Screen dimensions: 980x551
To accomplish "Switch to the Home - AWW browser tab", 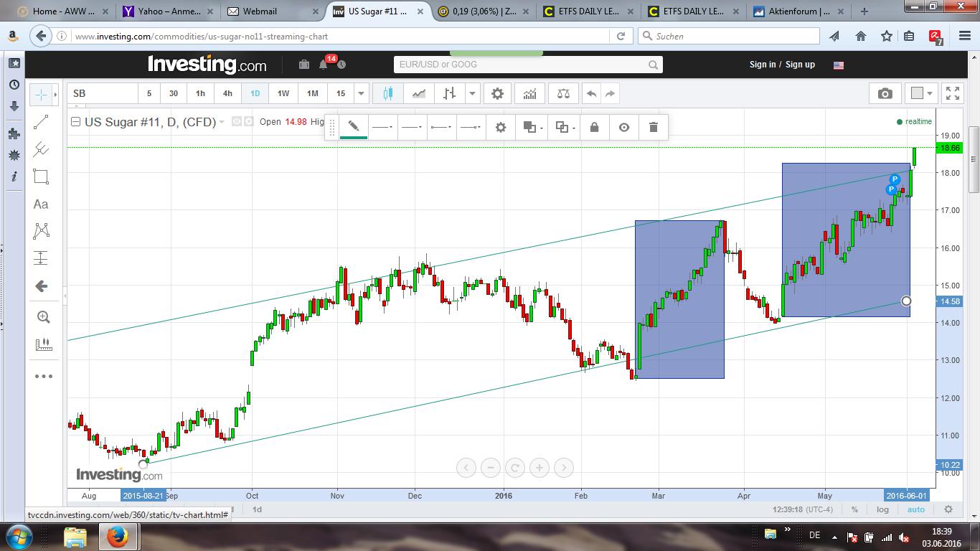I will (63, 11).
